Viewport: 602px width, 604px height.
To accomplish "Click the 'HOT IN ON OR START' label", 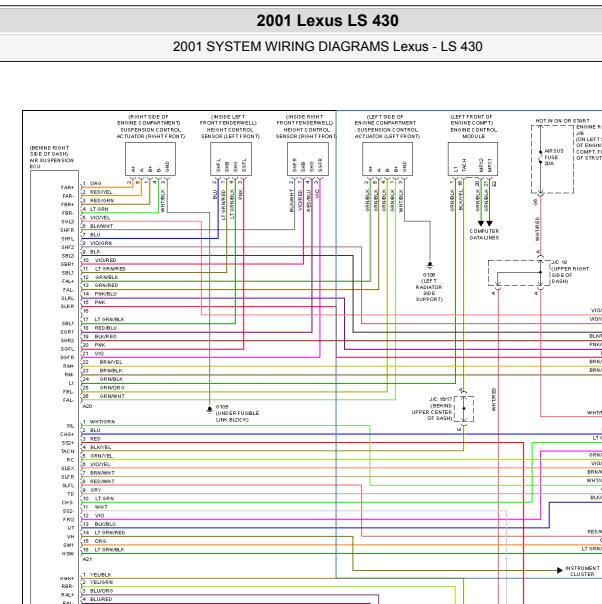I will [x=562, y=121].
